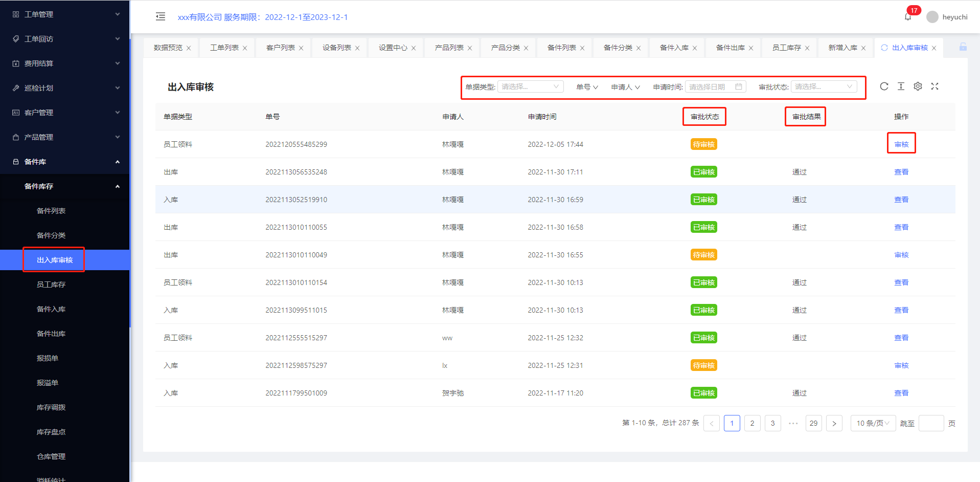The height and width of the screenshot is (482, 980).
Task: Open the column settings gear icon
Action: 918,86
